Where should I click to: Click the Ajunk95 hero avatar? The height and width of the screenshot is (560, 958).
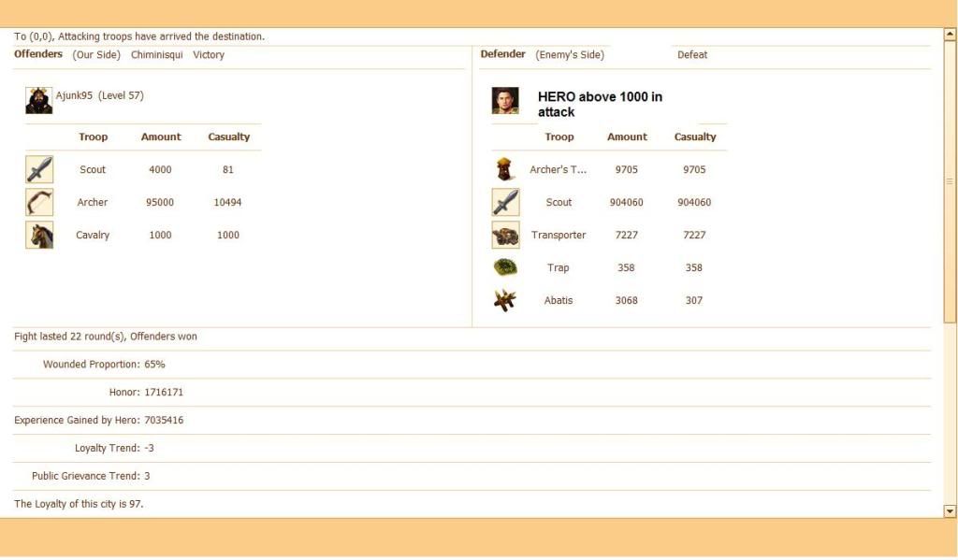pos(38,100)
